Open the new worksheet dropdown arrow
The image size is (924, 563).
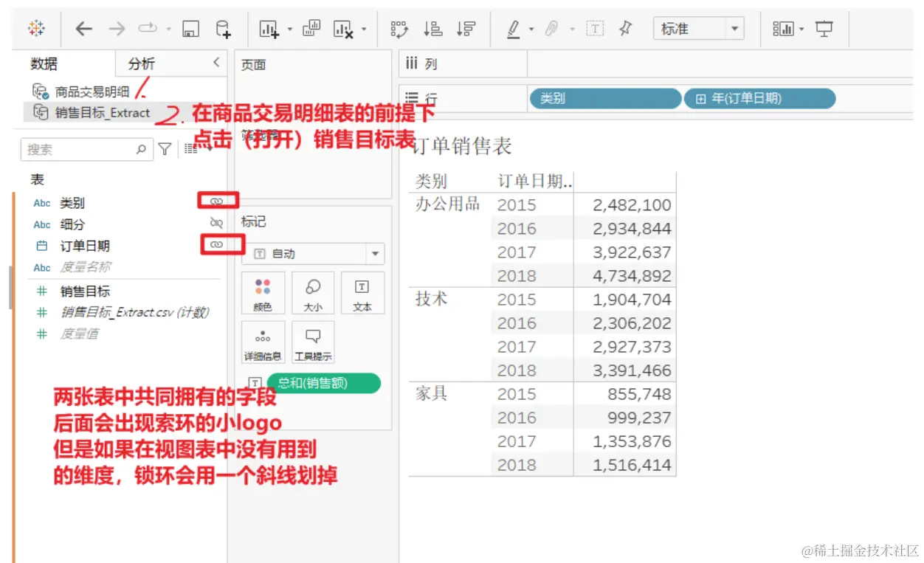289,30
